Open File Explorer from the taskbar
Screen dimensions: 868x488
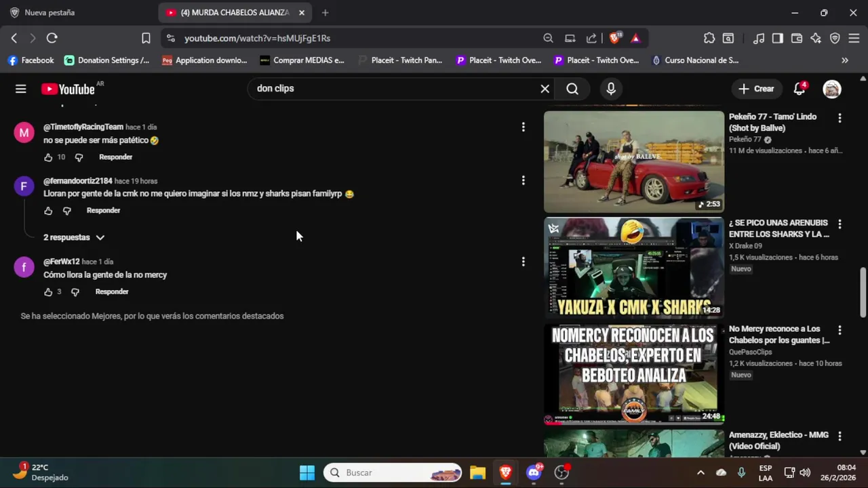pos(477,472)
